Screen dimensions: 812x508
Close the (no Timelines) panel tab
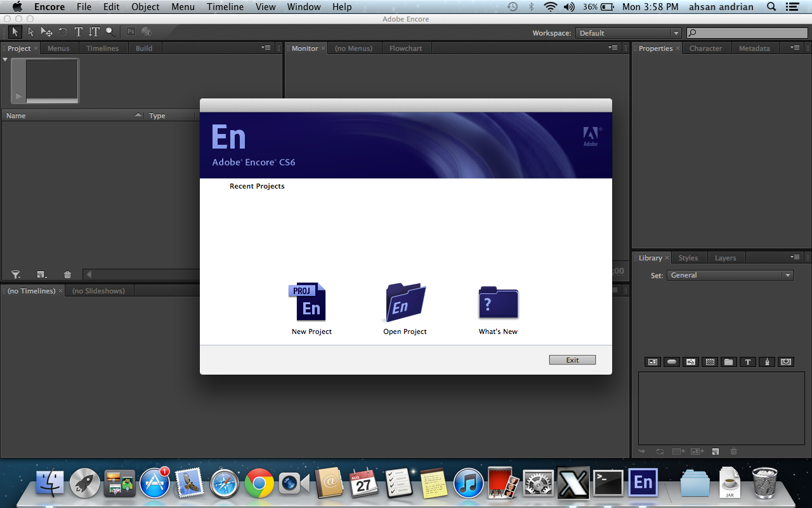[x=60, y=291]
